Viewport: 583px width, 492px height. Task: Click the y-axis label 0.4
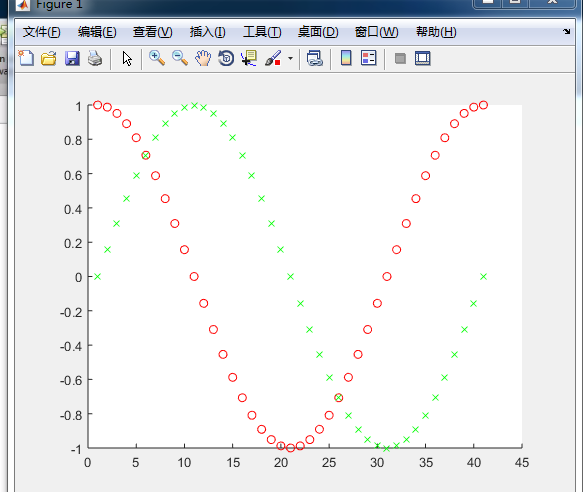pos(73,209)
